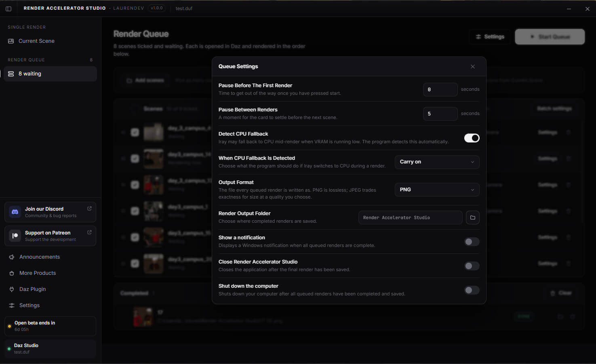Minimize the application window
Screen dimensions: 596x364
[569, 8]
